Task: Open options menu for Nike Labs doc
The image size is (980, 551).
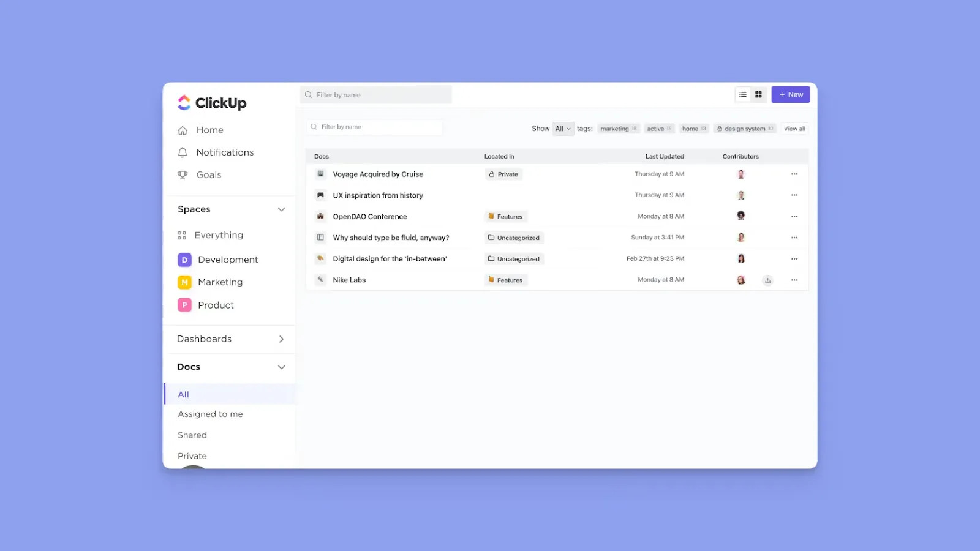Action: (794, 280)
